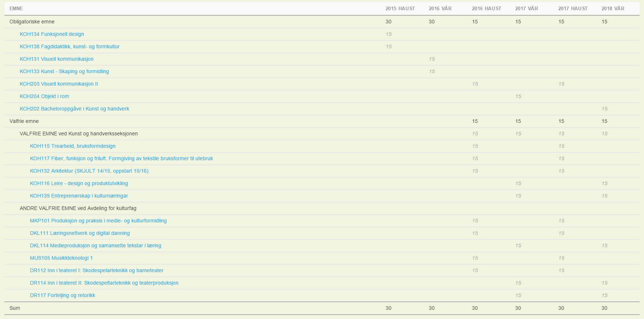Click MKP101 credit value 15 in 2017 HAUST
Screen dimensions: 644x319
pyautogui.click(x=561, y=221)
